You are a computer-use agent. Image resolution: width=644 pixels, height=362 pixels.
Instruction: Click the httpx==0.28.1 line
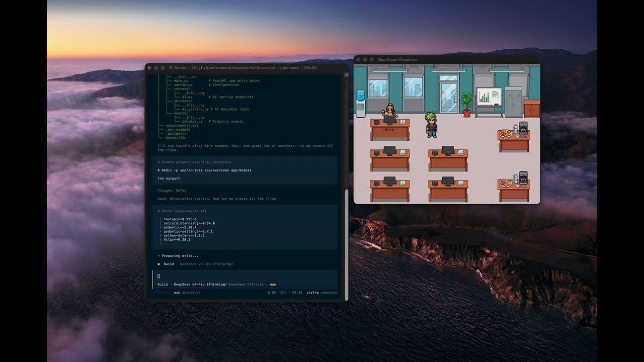[177, 239]
